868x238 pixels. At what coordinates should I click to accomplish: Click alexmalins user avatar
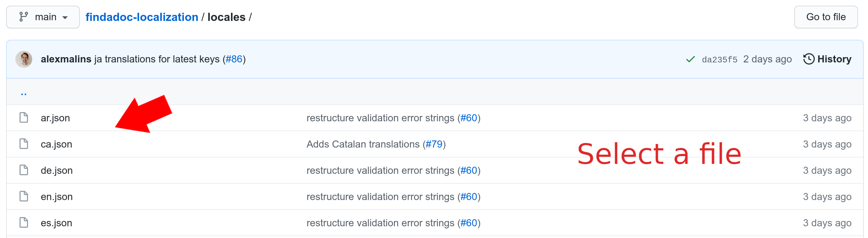24,59
